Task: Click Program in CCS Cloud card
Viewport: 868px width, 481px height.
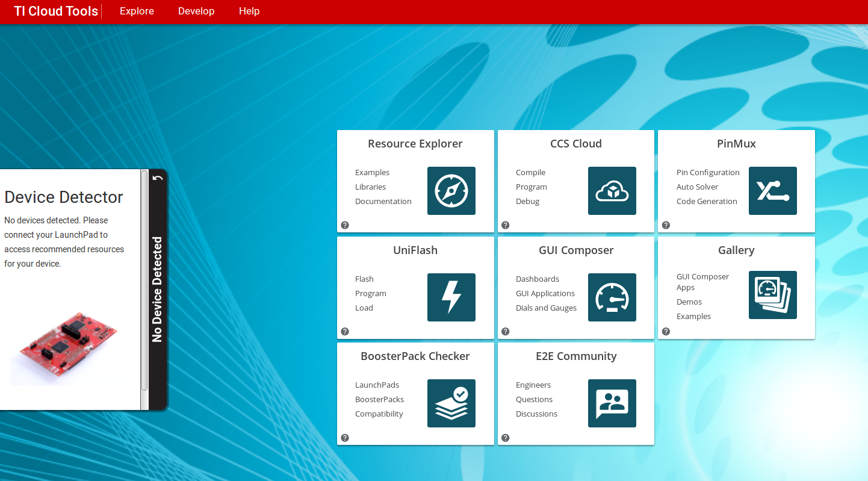Action: point(532,187)
